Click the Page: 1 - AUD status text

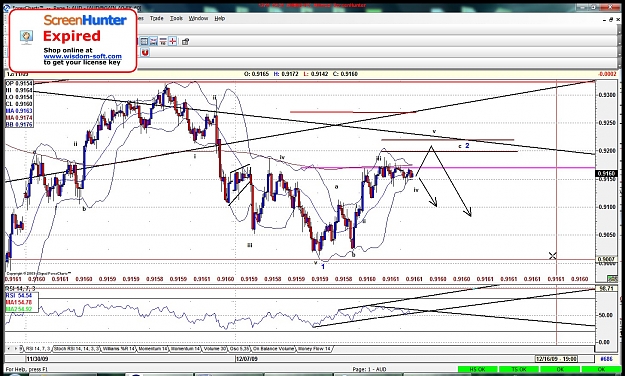[x=369, y=369]
